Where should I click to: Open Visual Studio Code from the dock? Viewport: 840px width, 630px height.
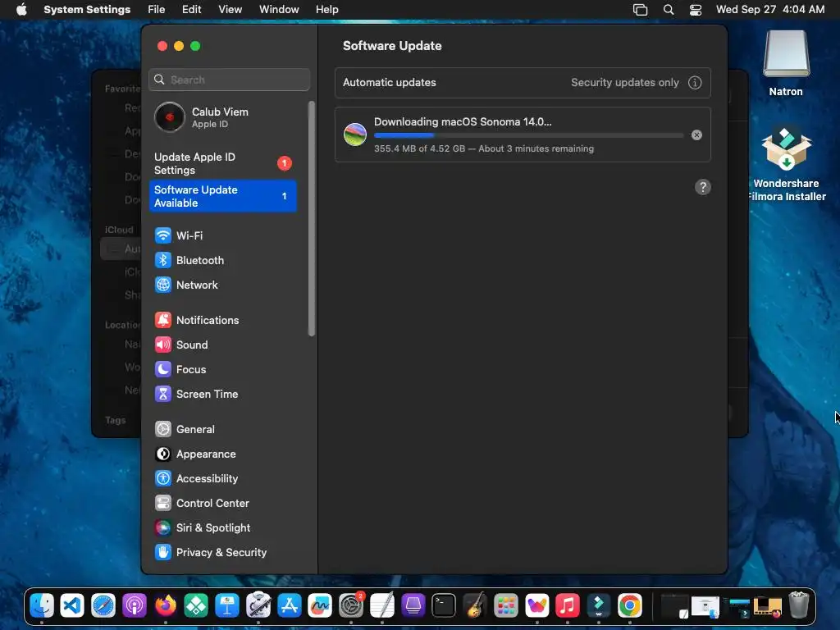pyautogui.click(x=72, y=606)
